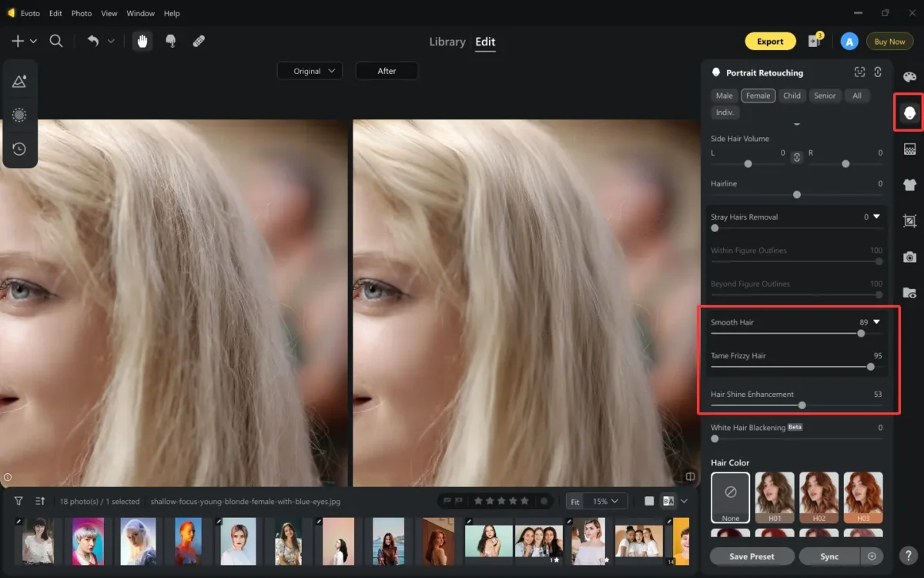Open the crop tool panel

tap(909, 220)
